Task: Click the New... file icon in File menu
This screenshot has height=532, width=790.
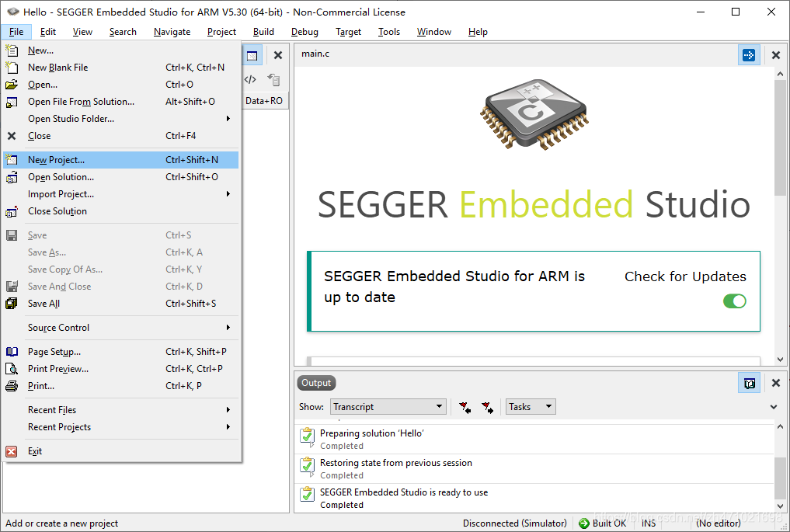Action: coord(12,50)
